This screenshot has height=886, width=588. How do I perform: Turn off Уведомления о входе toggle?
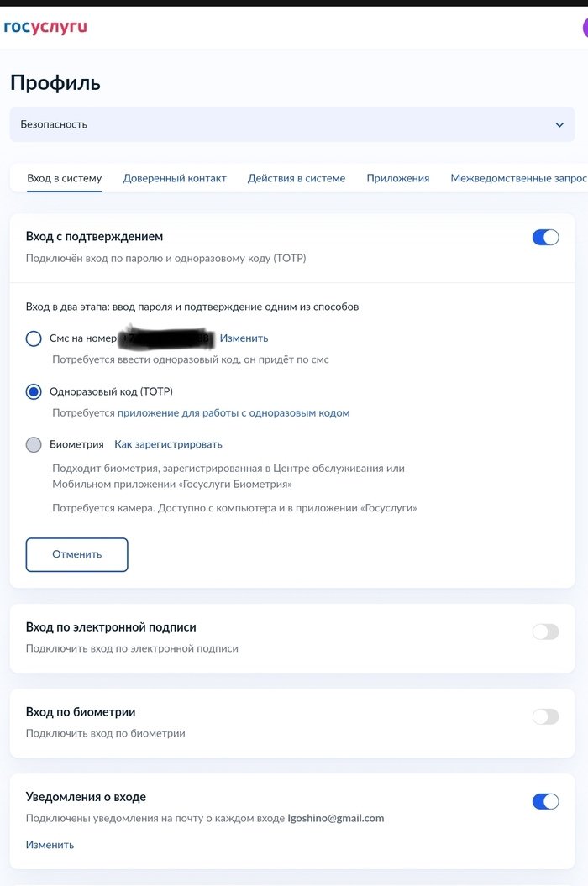pos(545,801)
